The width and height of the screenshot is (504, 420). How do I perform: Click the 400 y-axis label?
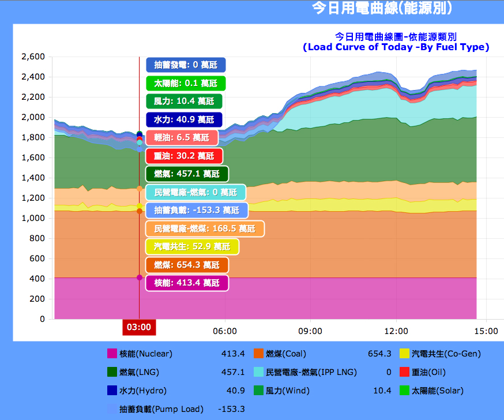tap(37, 279)
